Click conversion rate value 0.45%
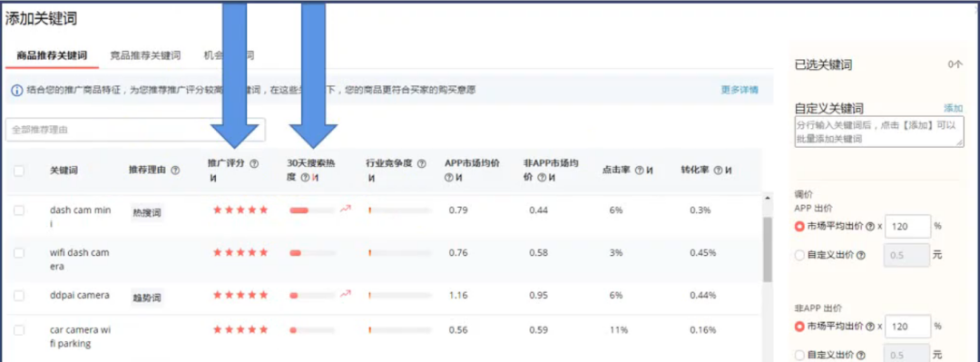The image size is (980, 362). point(702,252)
